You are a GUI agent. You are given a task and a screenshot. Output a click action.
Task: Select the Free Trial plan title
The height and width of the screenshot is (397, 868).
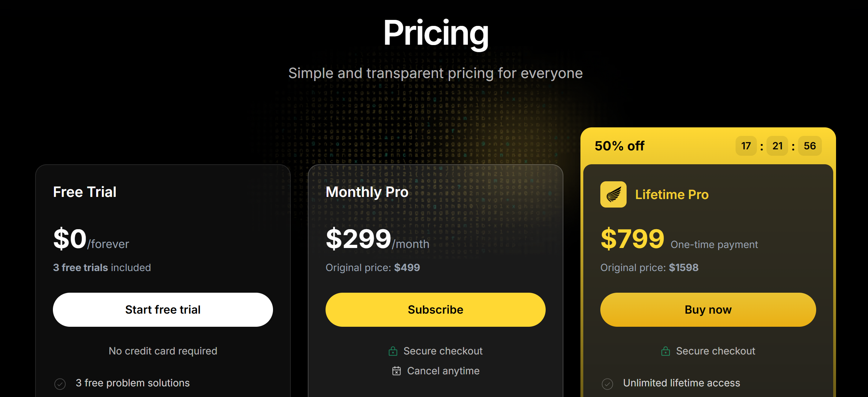pos(84,192)
